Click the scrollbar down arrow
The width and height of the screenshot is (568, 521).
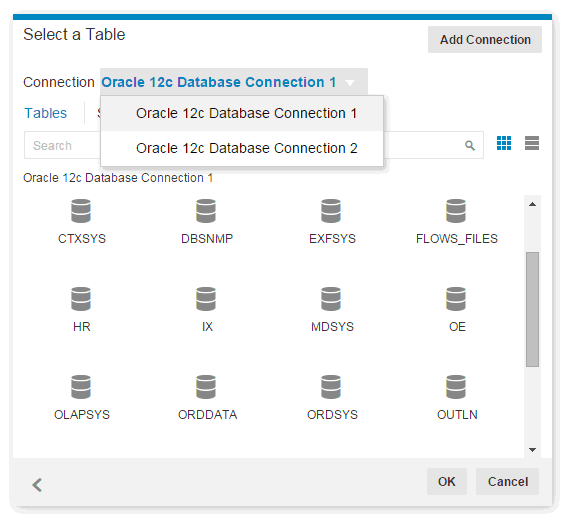point(532,450)
